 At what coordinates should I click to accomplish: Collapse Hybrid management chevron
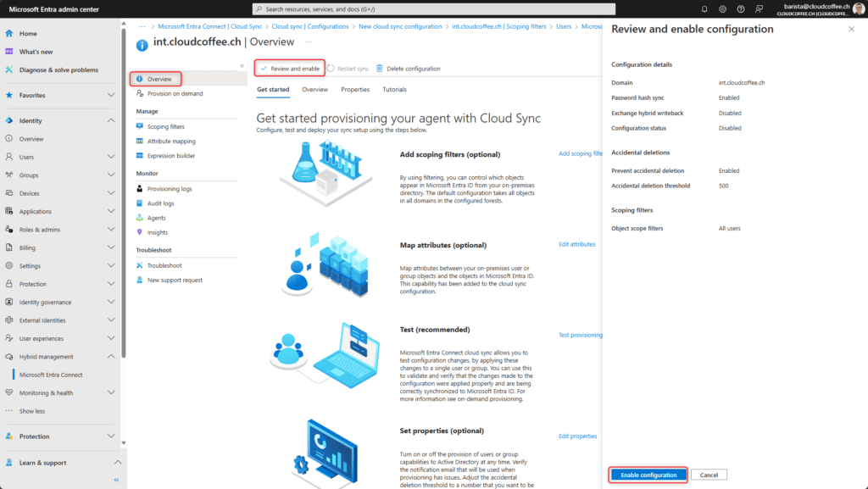click(x=111, y=356)
